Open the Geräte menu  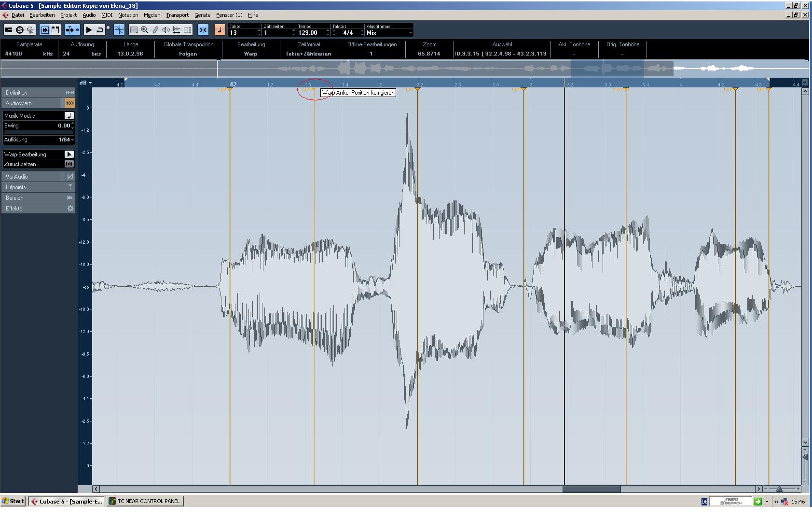[x=202, y=15]
